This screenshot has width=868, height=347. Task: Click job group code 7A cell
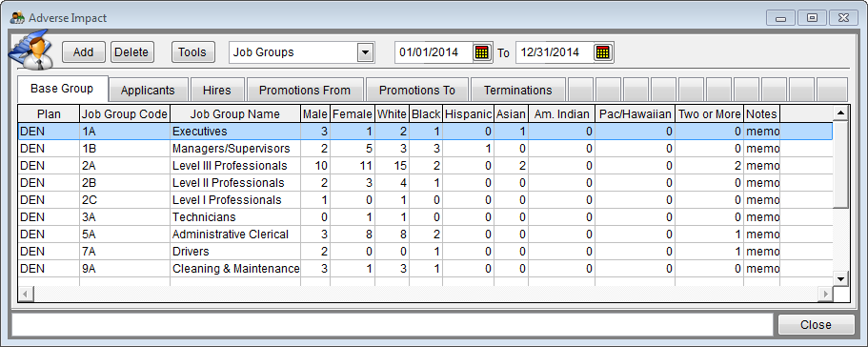pos(125,252)
